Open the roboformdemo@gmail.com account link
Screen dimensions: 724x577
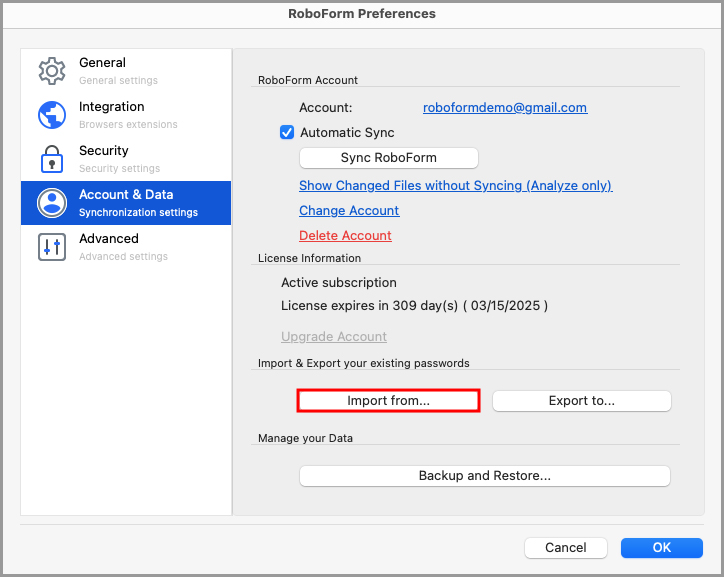point(505,108)
